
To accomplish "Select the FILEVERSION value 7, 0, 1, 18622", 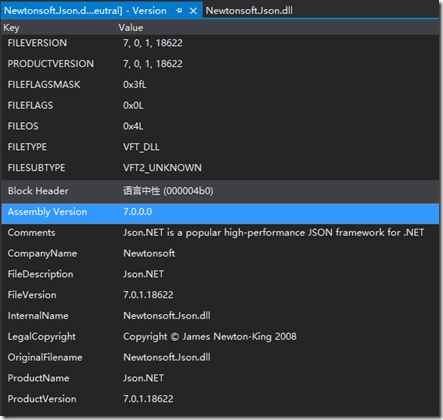I will coord(153,43).
